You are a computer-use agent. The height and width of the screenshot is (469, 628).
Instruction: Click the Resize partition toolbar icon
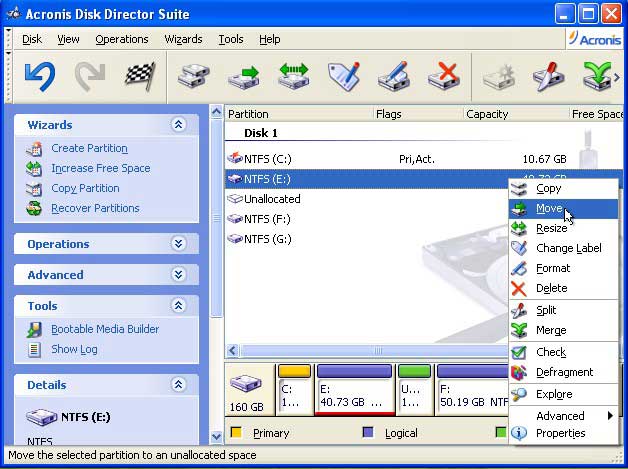coord(294,76)
